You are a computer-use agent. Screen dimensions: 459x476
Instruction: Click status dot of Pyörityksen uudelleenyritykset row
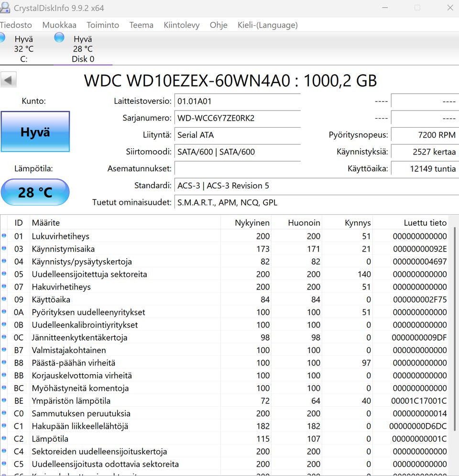(4, 312)
